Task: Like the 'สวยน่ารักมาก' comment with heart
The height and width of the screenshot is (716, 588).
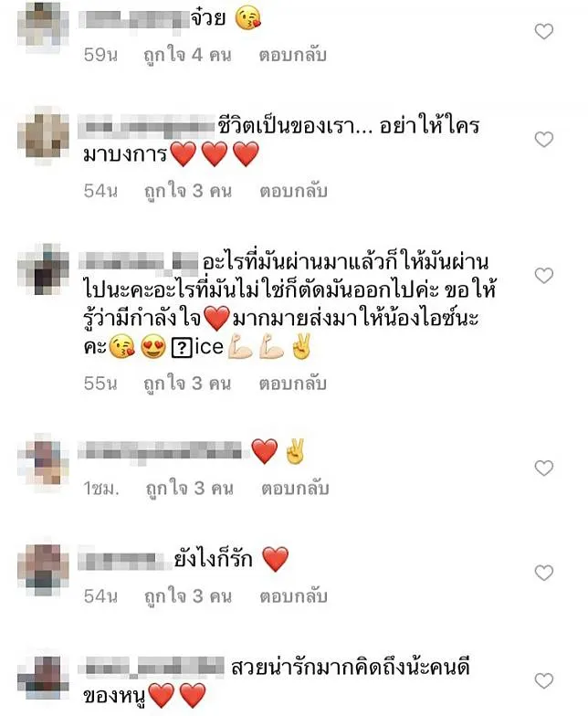Action: (x=544, y=681)
